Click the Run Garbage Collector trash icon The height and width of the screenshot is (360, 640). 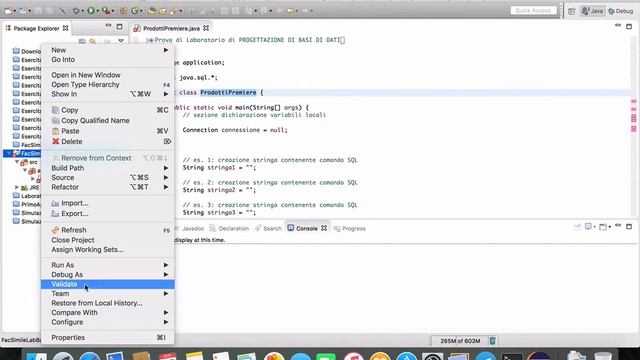[x=493, y=341]
